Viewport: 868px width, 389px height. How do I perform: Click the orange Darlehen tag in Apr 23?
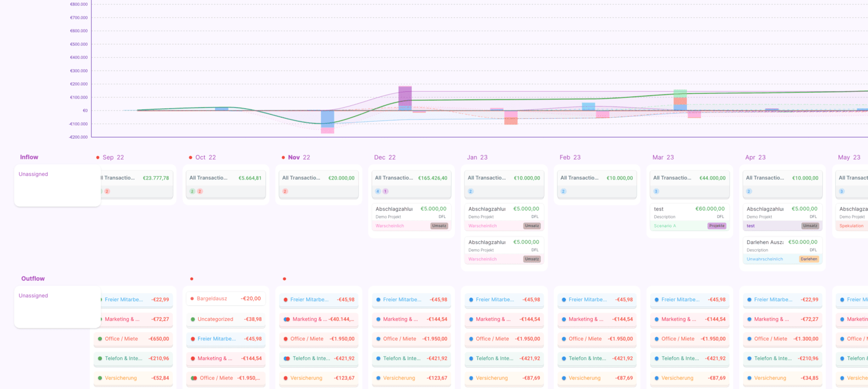[809, 259]
